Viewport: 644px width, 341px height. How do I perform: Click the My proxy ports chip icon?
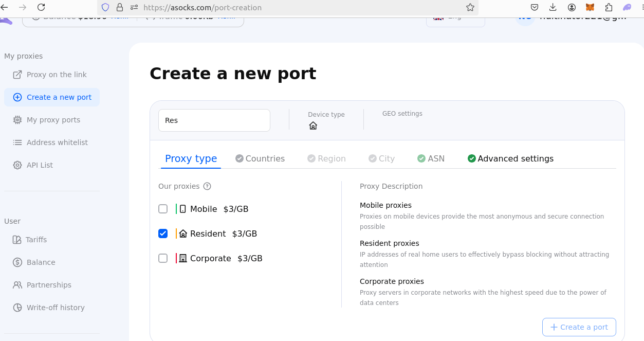pos(17,120)
